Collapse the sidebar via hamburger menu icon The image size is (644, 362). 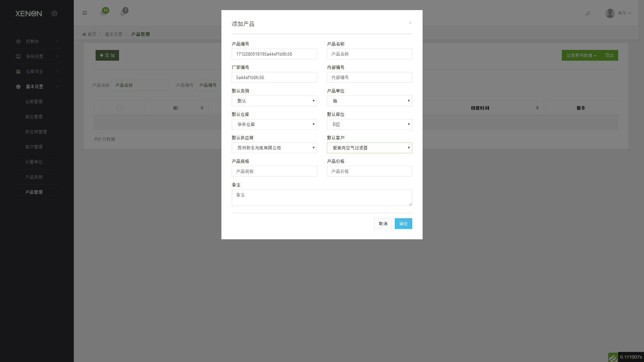[x=85, y=13]
